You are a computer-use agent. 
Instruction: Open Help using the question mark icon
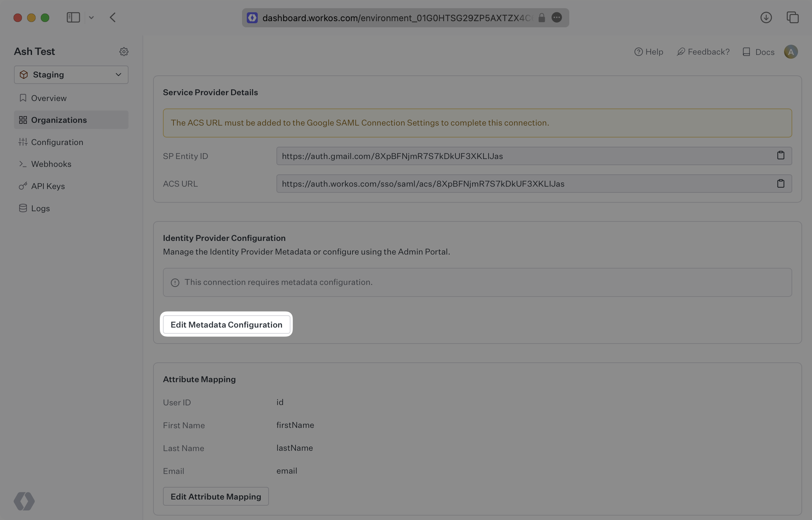[x=638, y=52]
